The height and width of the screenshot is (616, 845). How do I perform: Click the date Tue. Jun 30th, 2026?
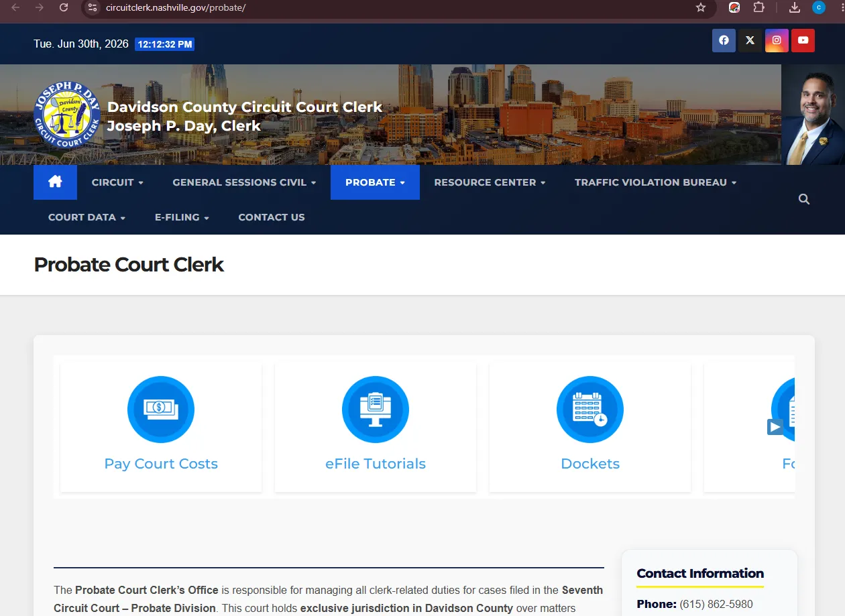pyautogui.click(x=81, y=44)
